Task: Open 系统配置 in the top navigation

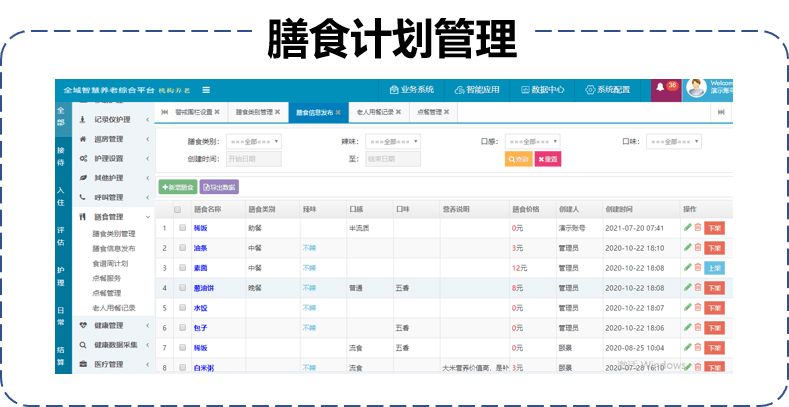Action: pos(608,90)
